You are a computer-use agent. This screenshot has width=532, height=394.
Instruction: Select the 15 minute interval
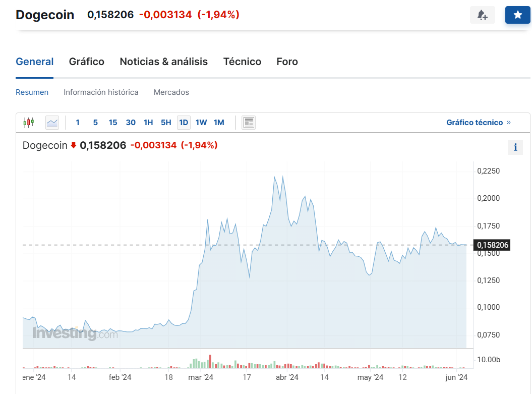[x=113, y=123]
